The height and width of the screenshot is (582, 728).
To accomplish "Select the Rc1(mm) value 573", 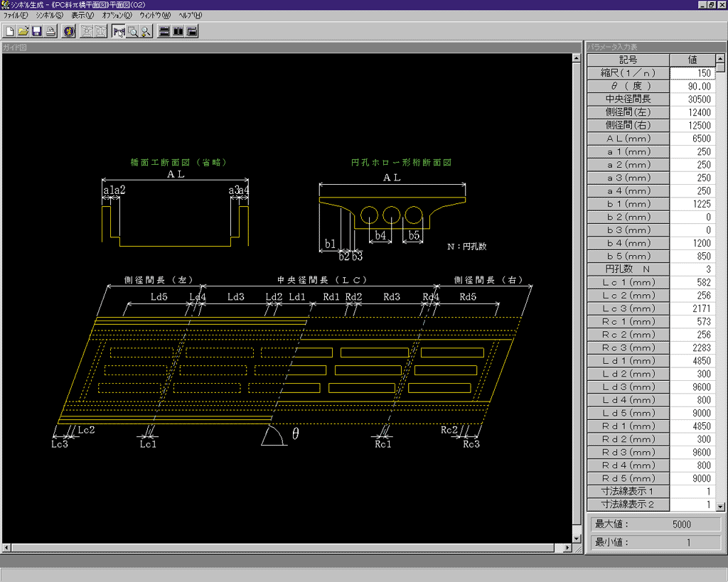I will [692, 322].
